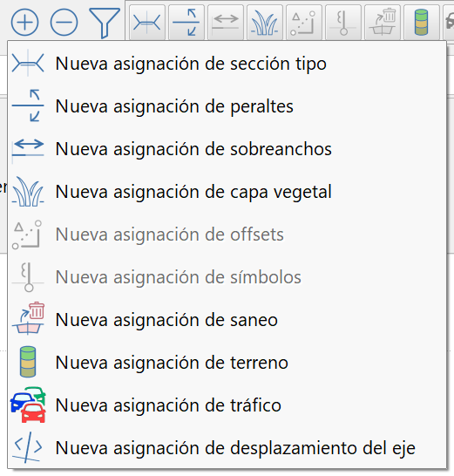Click toolbar saneo trash icon
This screenshot has width=454, height=476.
coord(382,23)
